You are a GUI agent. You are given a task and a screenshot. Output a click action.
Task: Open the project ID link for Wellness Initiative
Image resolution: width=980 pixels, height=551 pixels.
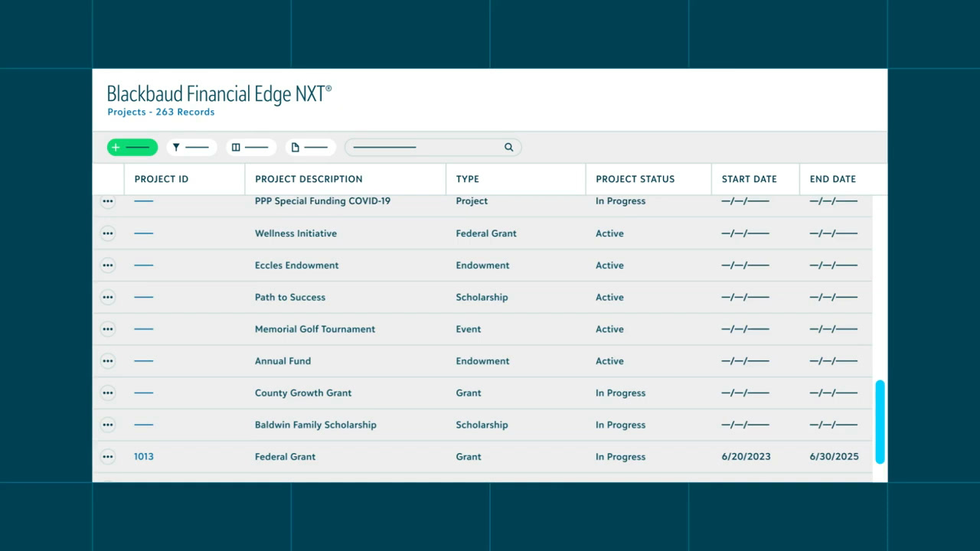[x=143, y=233]
